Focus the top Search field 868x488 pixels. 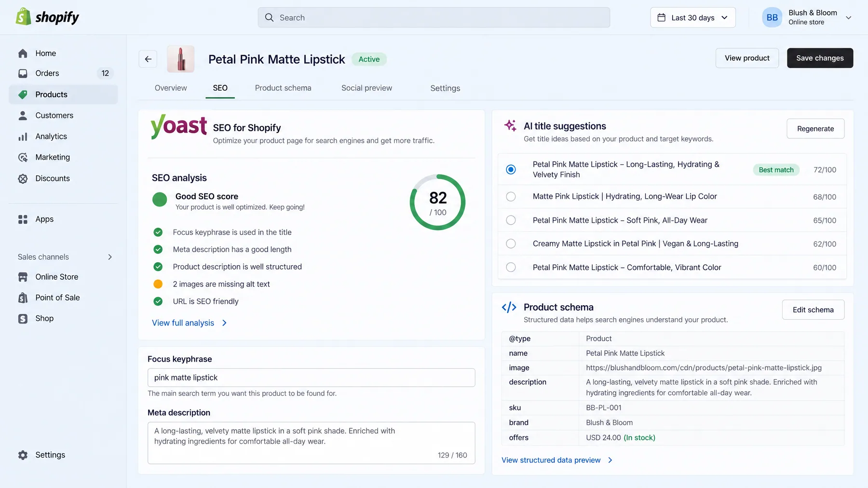tap(434, 17)
